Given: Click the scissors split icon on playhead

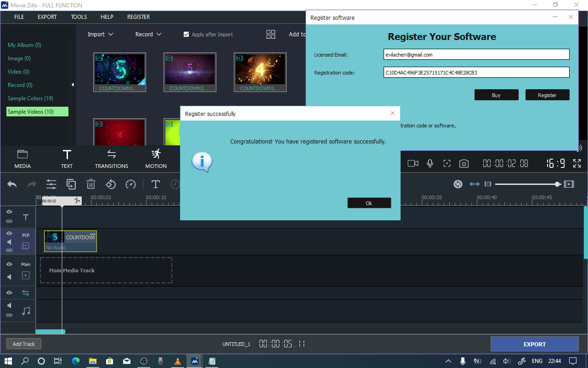Looking at the screenshot, I should (x=78, y=201).
